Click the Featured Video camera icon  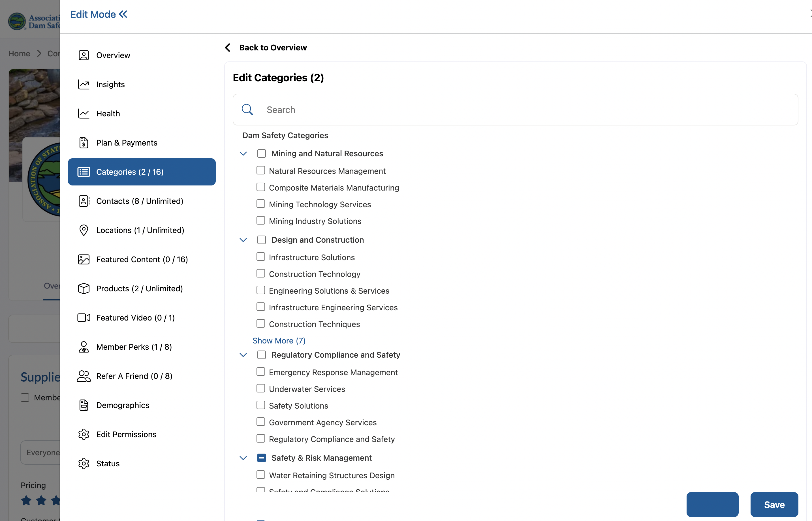[84, 318]
